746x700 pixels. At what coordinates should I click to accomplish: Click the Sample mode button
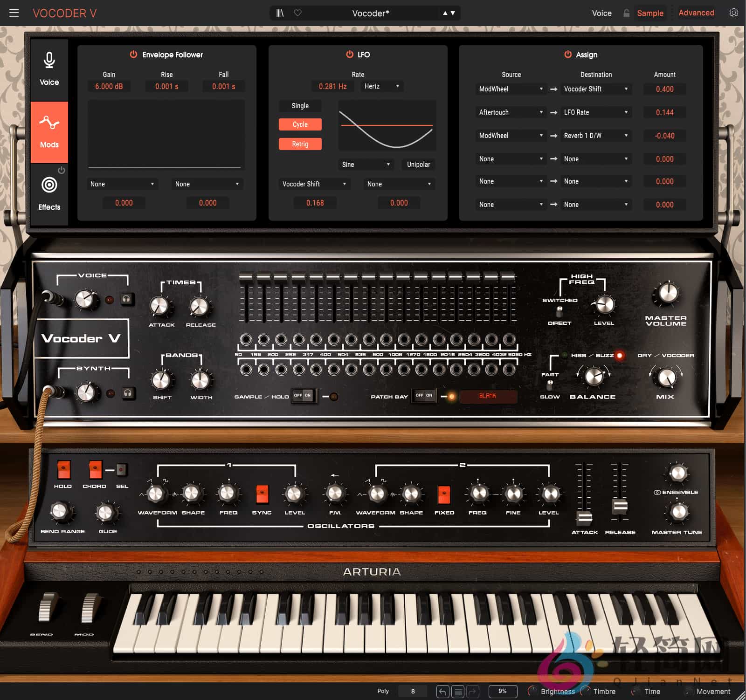pos(649,13)
